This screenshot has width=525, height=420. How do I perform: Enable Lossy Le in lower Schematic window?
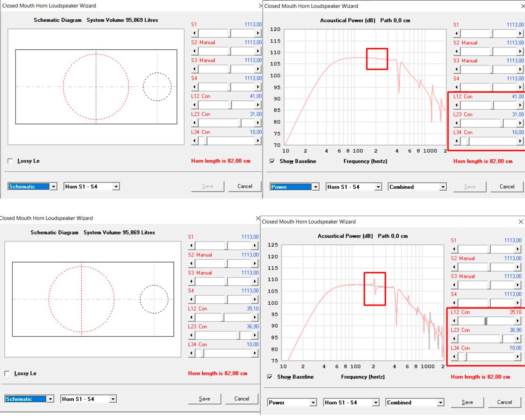click(7, 374)
